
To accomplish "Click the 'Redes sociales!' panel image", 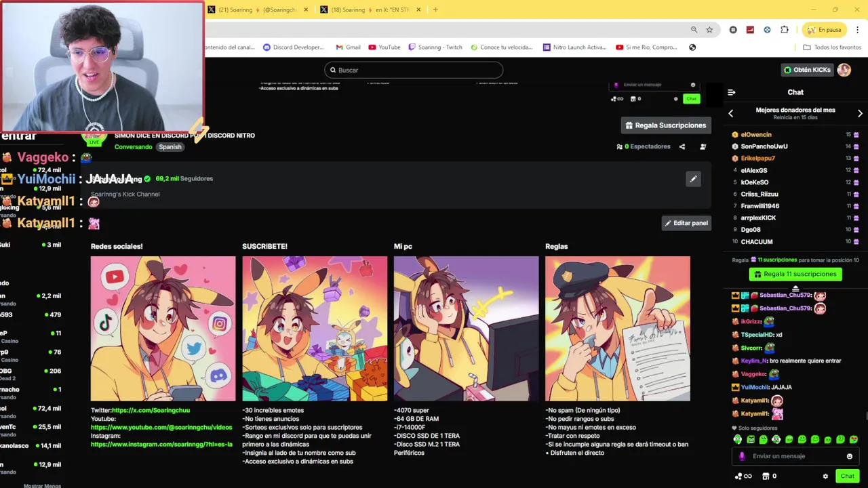I will tap(163, 329).
